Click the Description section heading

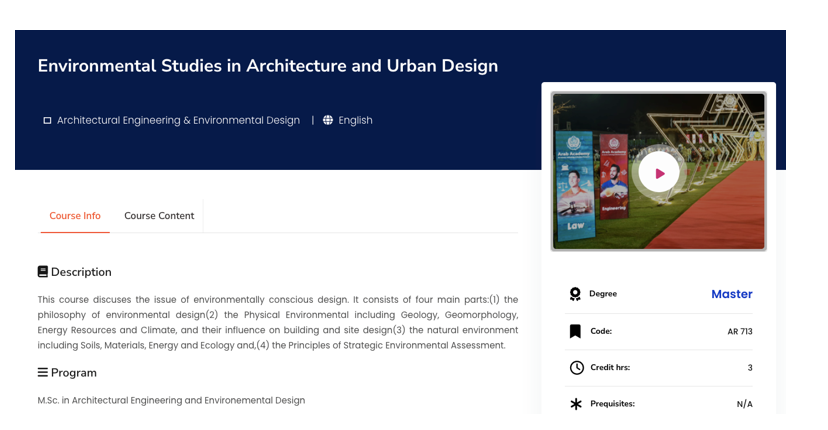click(81, 272)
